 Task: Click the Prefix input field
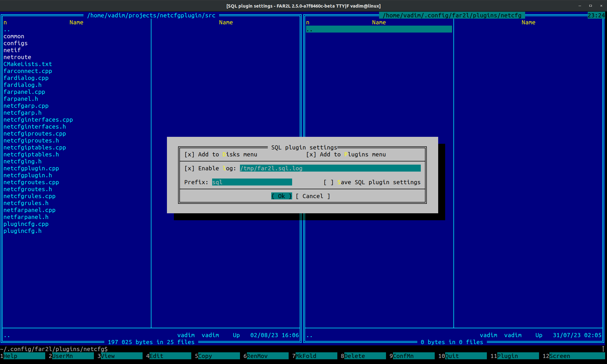click(x=252, y=182)
